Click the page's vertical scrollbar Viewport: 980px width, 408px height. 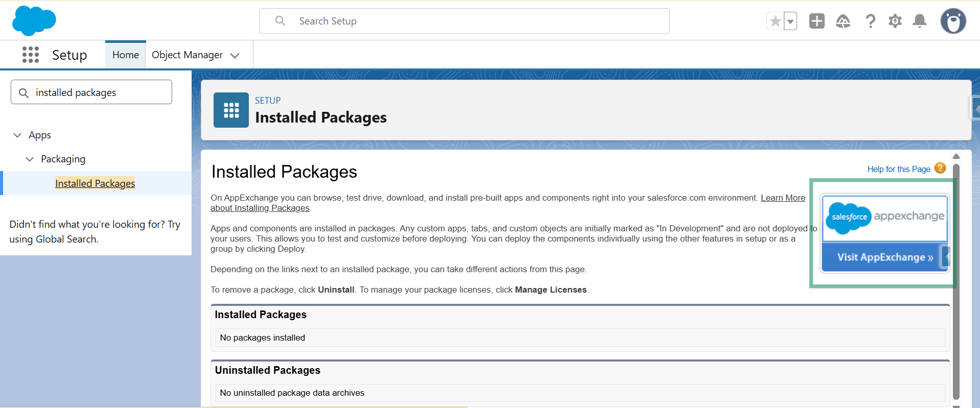click(x=956, y=281)
